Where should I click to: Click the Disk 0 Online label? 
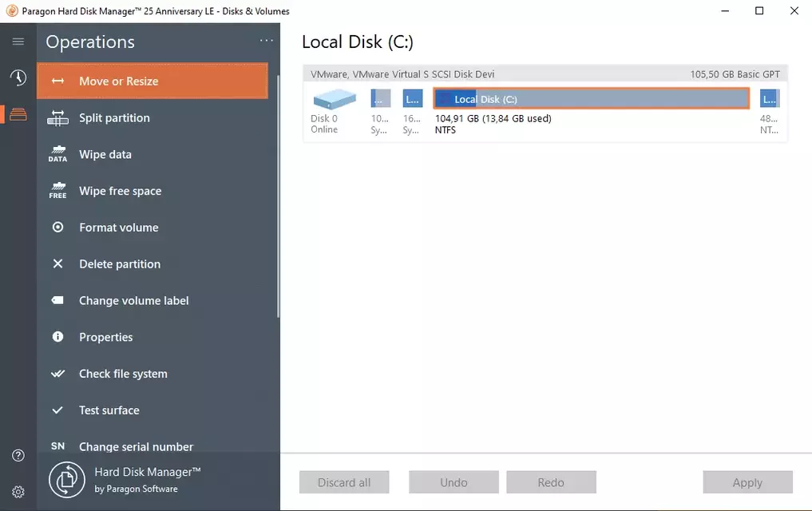[324, 124]
